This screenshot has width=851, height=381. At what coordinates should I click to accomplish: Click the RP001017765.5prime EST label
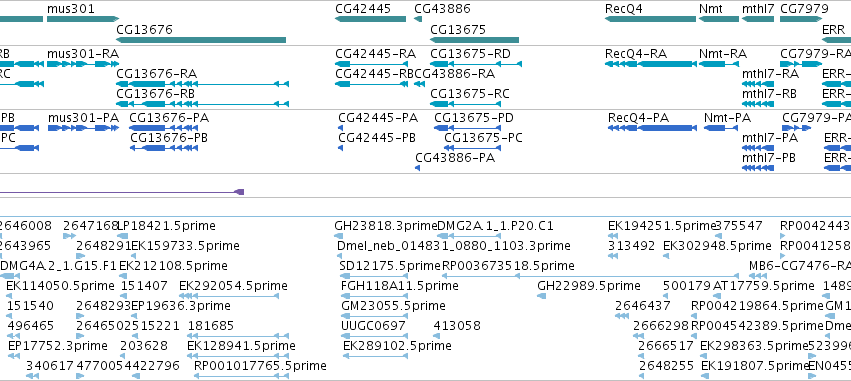(x=261, y=366)
